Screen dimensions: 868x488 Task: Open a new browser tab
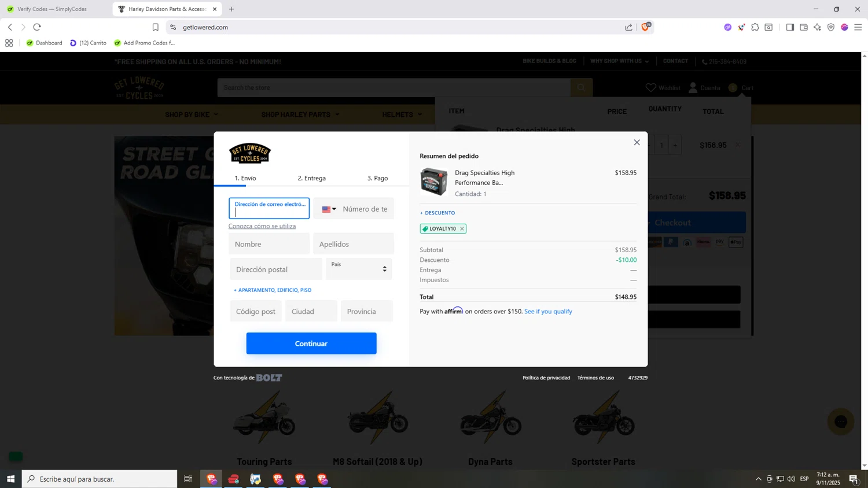click(x=231, y=9)
